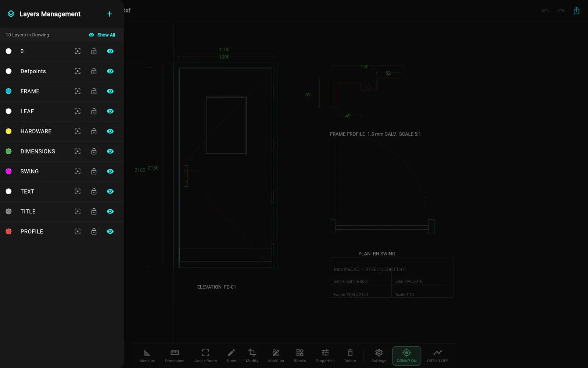Open the Modify tools
Viewport: 588px width, 368px height.
click(x=252, y=356)
